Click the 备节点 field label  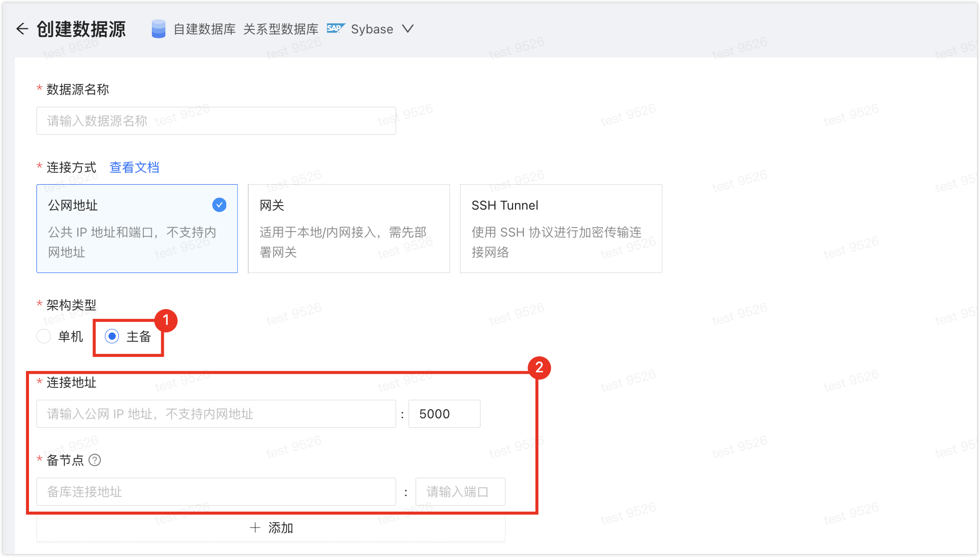[65, 460]
